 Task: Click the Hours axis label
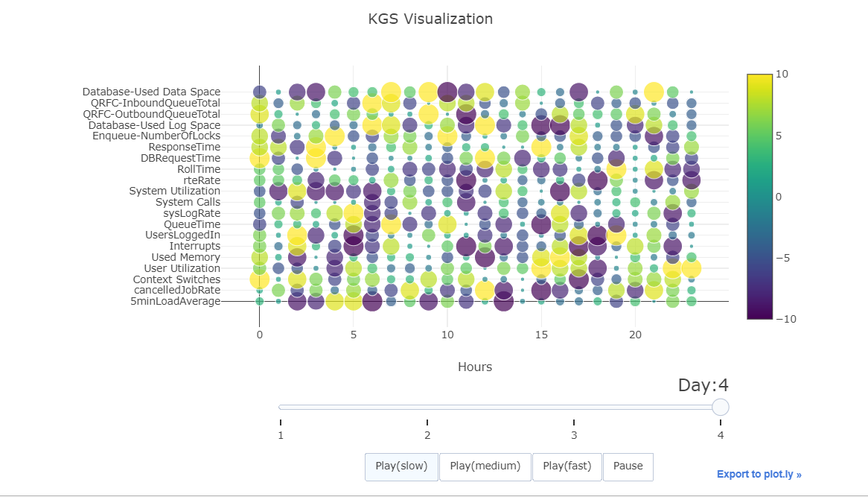474,367
